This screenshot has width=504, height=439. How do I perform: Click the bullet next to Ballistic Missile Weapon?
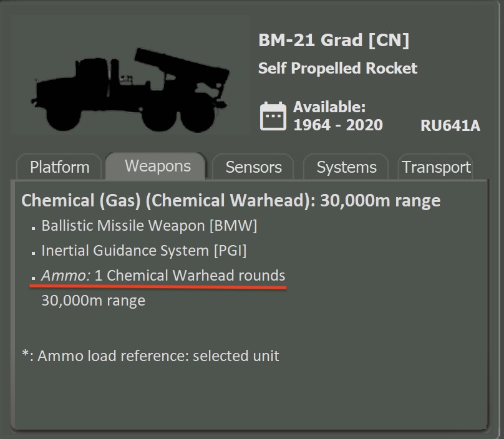click(33, 229)
